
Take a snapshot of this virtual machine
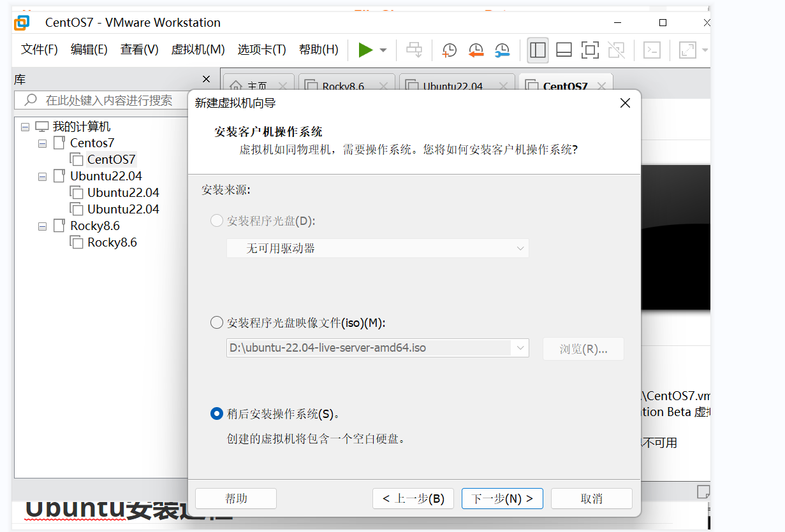(450, 50)
